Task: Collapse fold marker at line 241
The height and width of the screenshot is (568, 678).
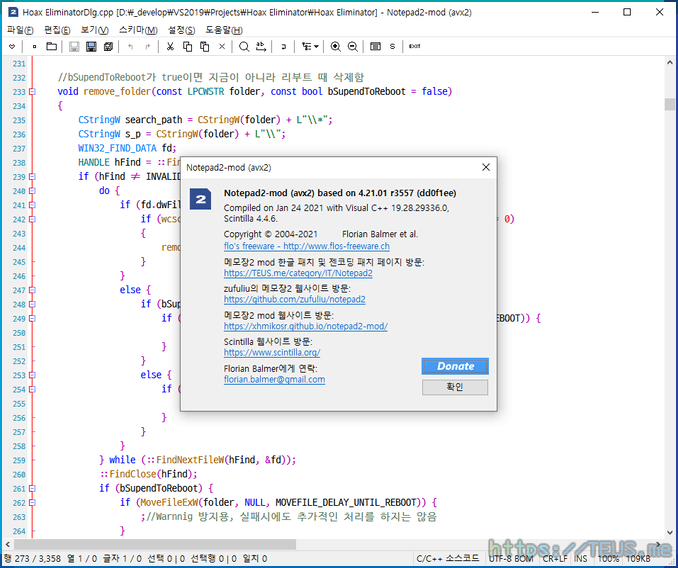Action: coord(32,205)
